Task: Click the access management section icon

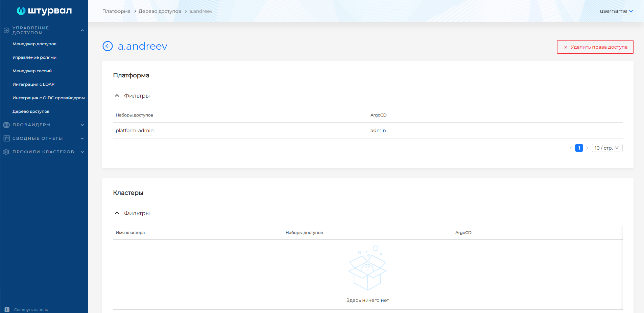Action: coord(6,30)
